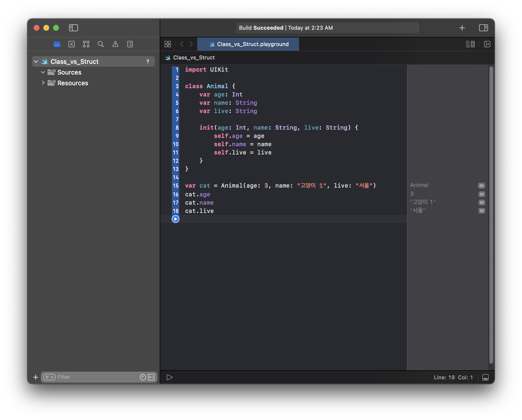Screen dimensions: 522x420
Task: Collapse the Class_vs_Struct project tree
Action: tap(36, 62)
